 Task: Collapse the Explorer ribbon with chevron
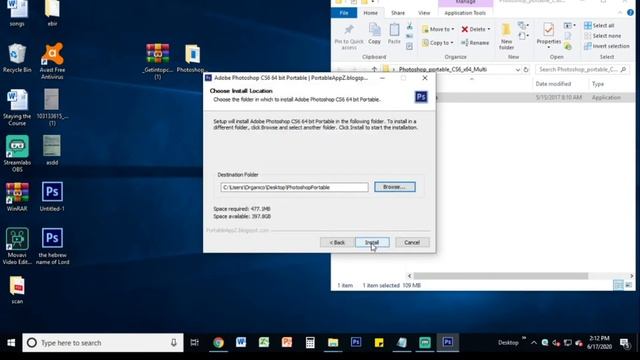pyautogui.click(x=620, y=13)
